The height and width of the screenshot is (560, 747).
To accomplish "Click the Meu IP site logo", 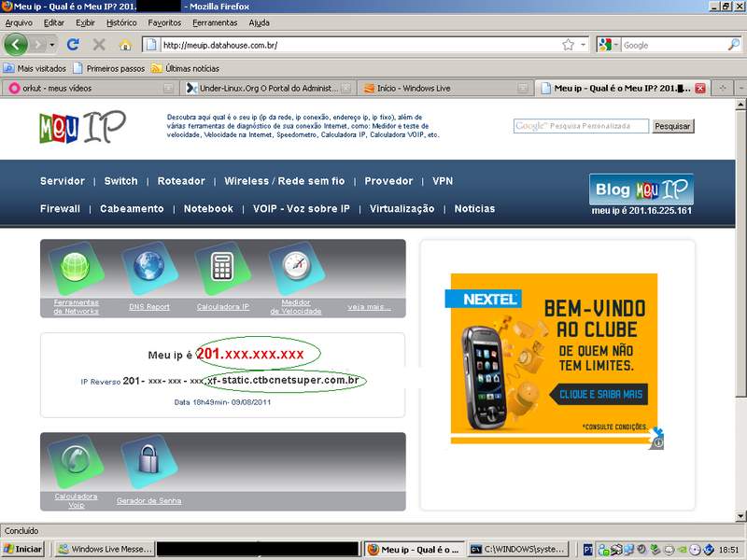I will (82, 127).
